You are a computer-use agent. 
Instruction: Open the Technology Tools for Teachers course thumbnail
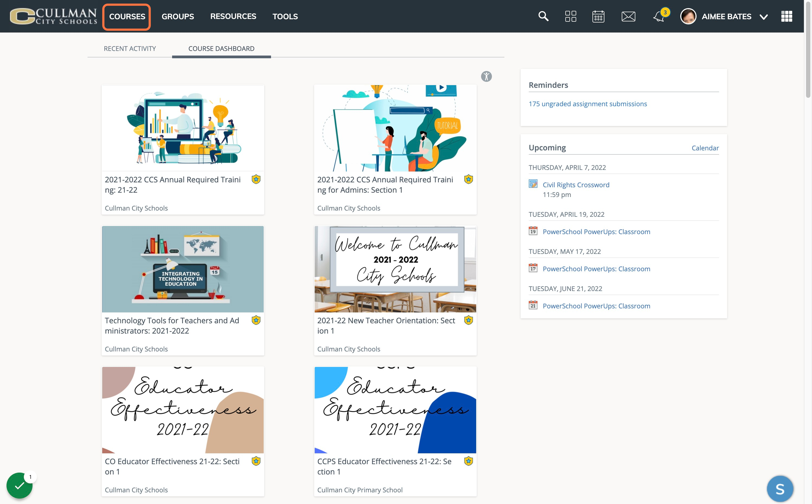tap(183, 269)
